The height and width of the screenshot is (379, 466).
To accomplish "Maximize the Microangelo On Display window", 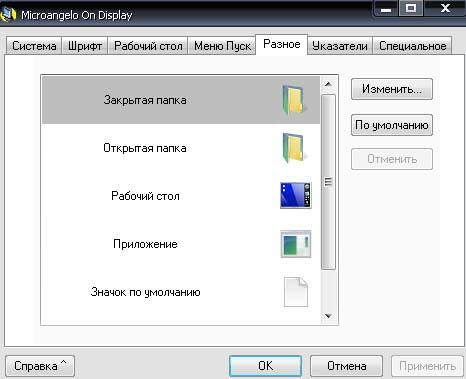I will coord(411,8).
